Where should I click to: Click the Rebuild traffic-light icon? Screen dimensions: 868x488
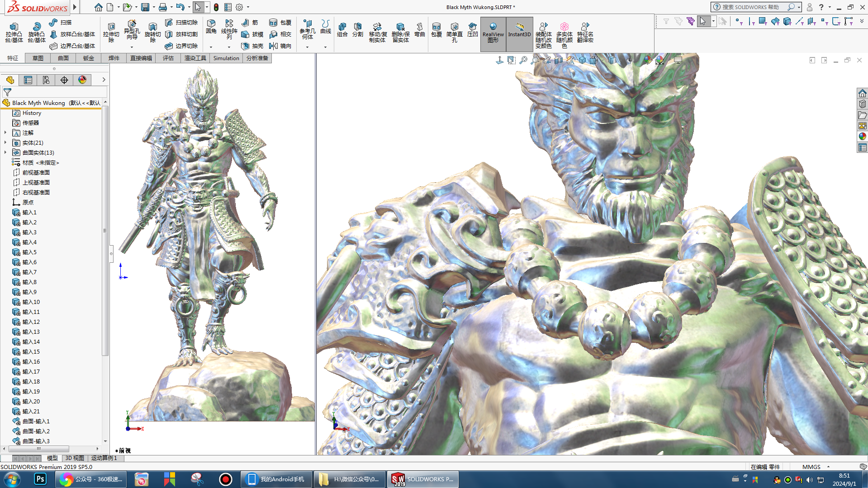click(216, 7)
